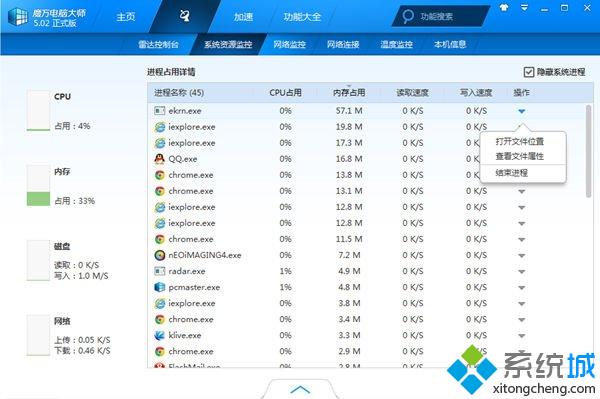Switch to 雷达控制台 sub-tab
The height and width of the screenshot is (399, 600).
159,44
